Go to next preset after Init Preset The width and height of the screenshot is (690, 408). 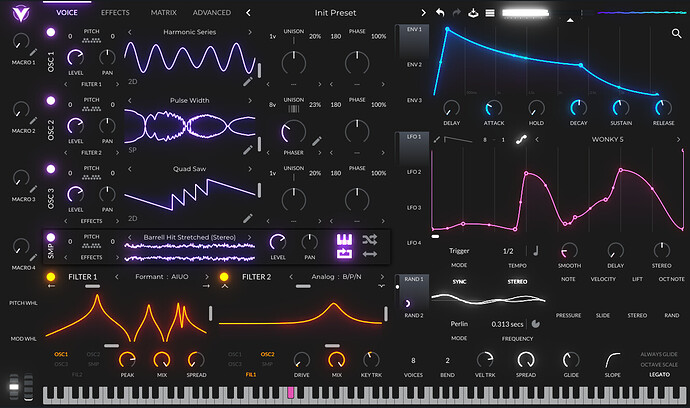[423, 13]
